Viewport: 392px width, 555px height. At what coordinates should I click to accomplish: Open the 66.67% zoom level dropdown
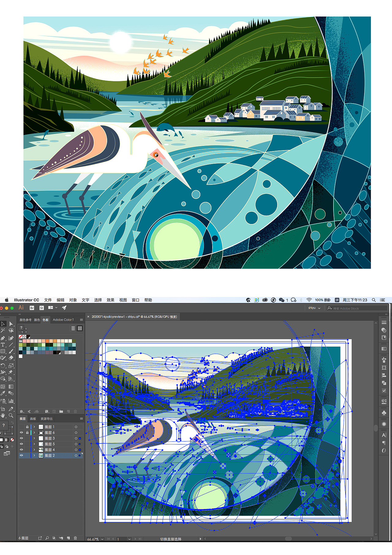(102, 539)
